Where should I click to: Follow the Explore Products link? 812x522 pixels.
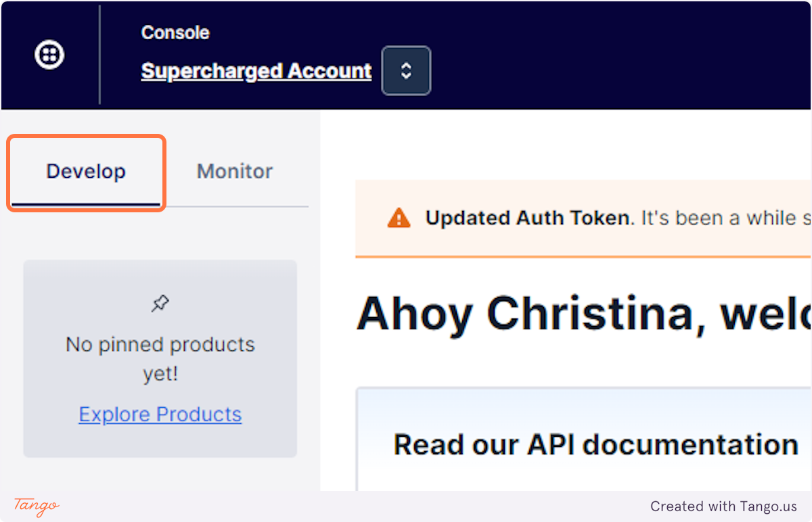[x=160, y=414]
